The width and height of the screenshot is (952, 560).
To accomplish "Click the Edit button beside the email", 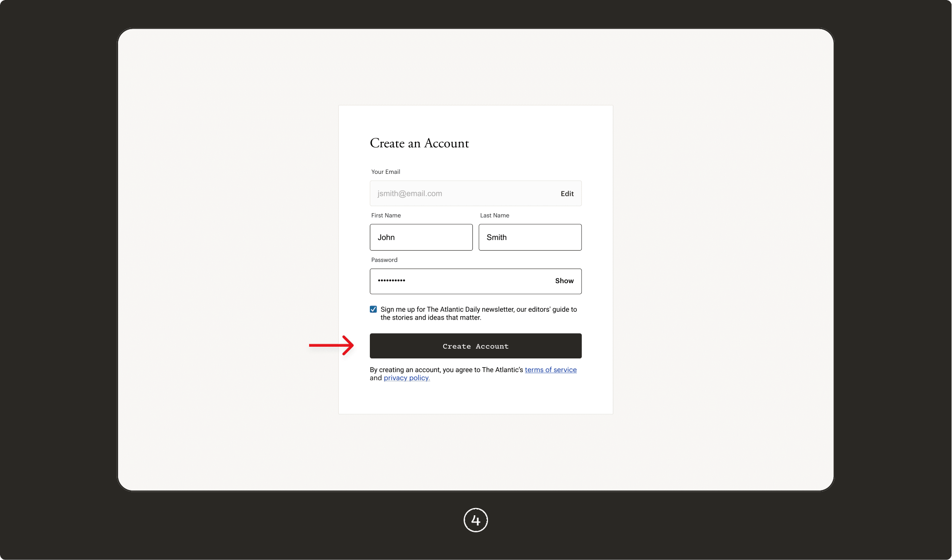I will click(567, 193).
